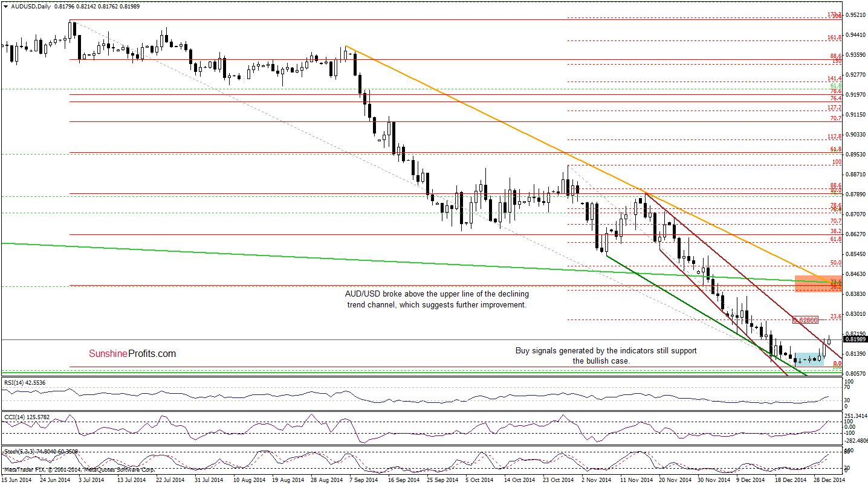Click the 'Buy signals generated' annotation text
Viewport: 868px width, 485px height.
pos(605,356)
